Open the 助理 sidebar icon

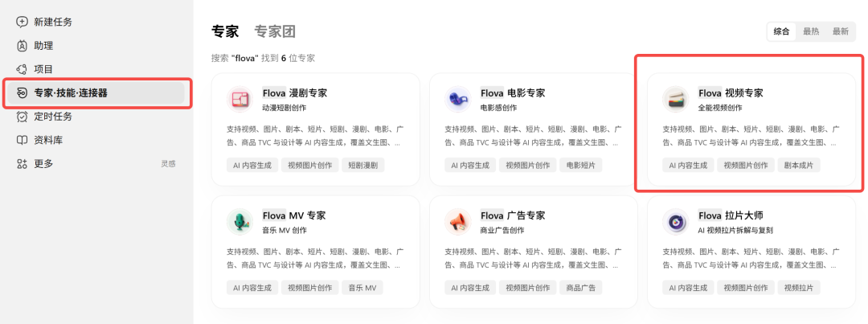[x=23, y=46]
